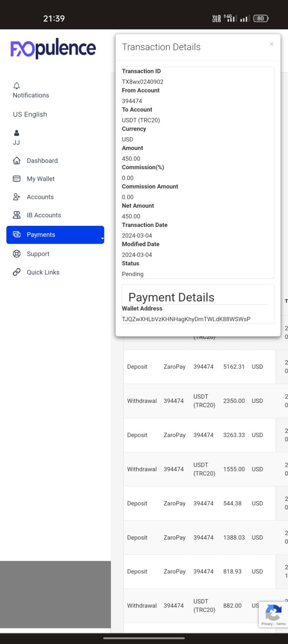This screenshot has height=644, width=288.
Task: Click the Dashboard home icon
Action: pyautogui.click(x=17, y=161)
